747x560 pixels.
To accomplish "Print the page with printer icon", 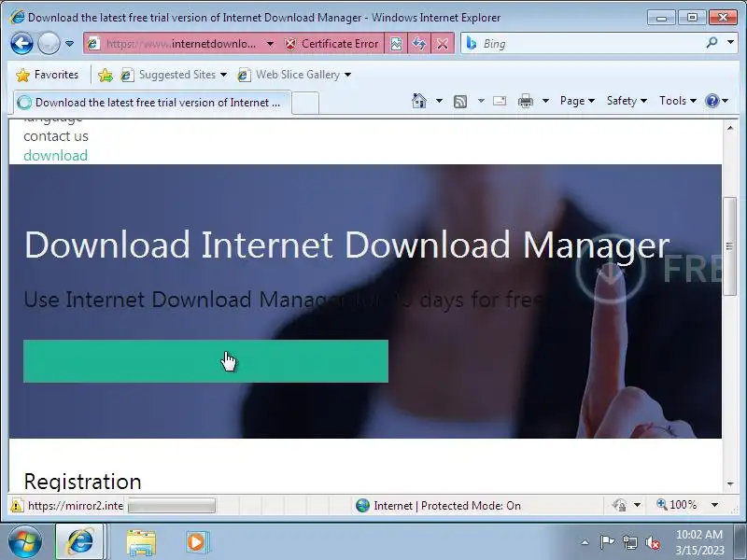I will click(x=526, y=101).
